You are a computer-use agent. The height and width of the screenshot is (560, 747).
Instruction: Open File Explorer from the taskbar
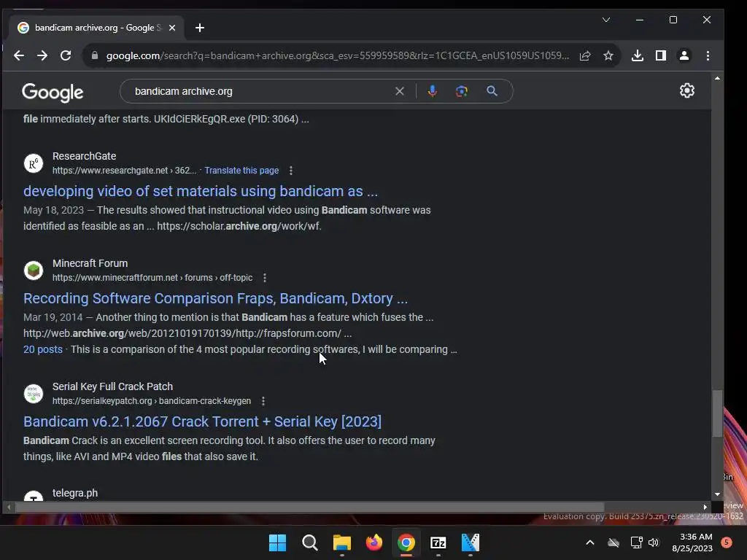[x=341, y=542]
